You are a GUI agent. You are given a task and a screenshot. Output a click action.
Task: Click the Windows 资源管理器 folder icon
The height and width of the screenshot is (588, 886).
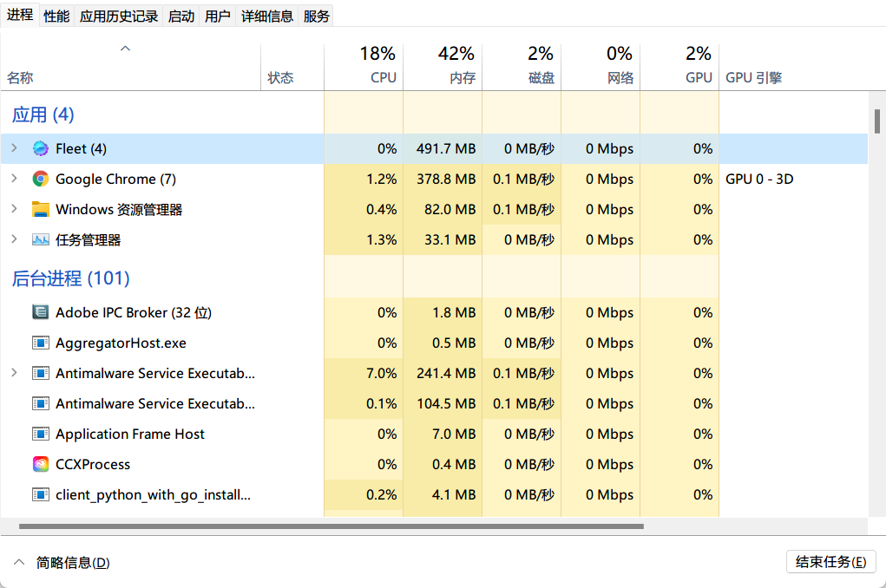click(x=41, y=209)
